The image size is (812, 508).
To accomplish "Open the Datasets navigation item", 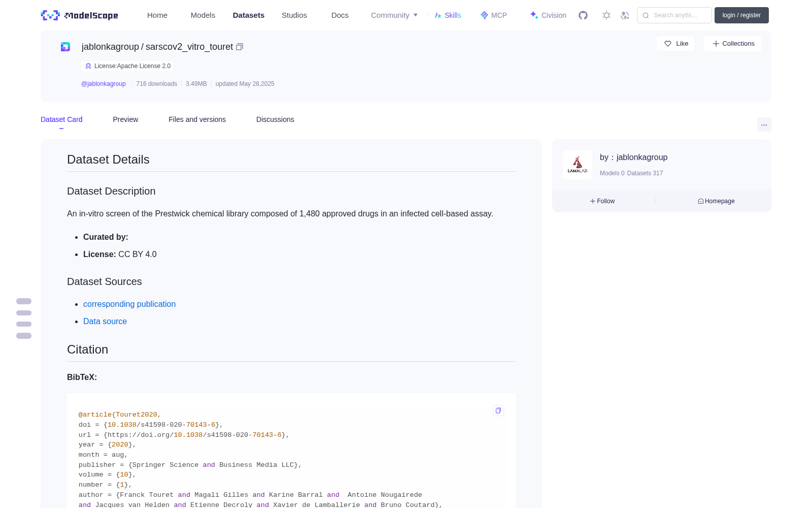I will tap(249, 15).
